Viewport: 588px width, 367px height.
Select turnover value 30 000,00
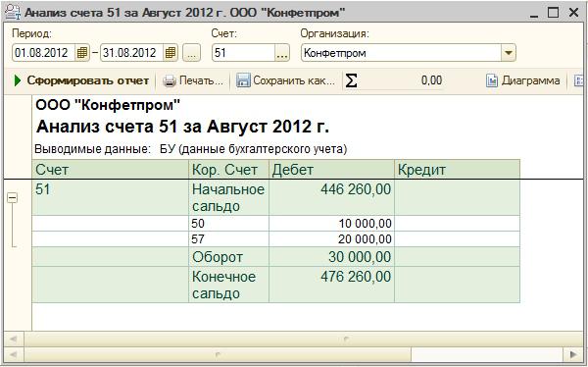(x=331, y=257)
